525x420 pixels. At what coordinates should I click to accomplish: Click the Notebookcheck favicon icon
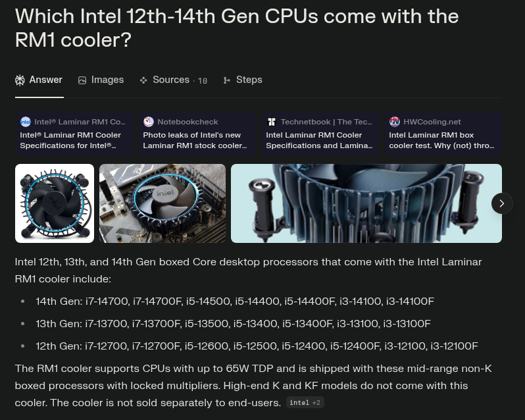point(148,122)
